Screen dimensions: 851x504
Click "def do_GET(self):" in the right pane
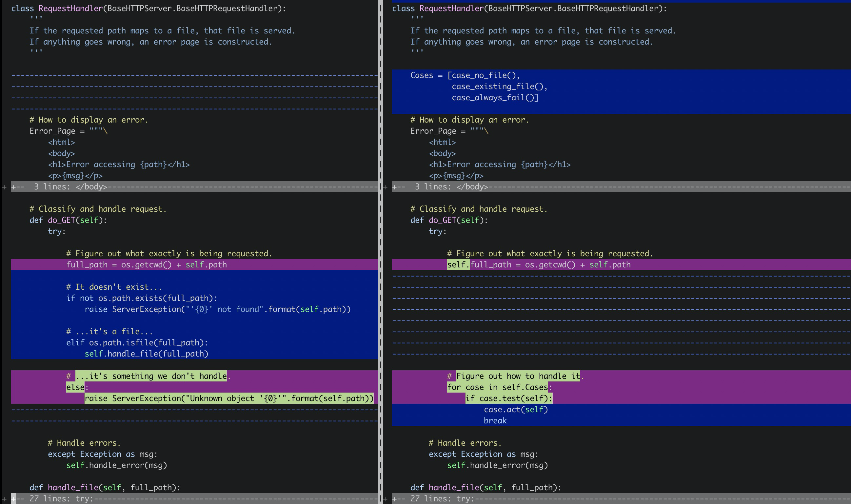coord(449,220)
